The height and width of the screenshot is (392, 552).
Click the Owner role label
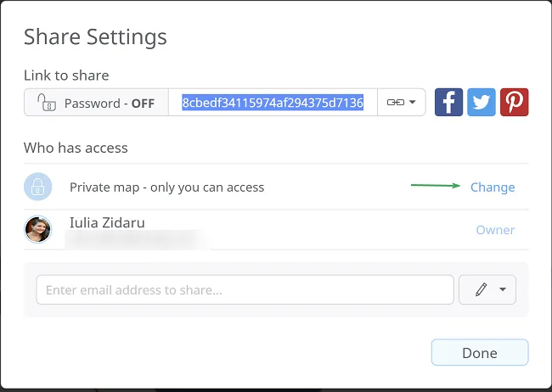pyautogui.click(x=494, y=230)
